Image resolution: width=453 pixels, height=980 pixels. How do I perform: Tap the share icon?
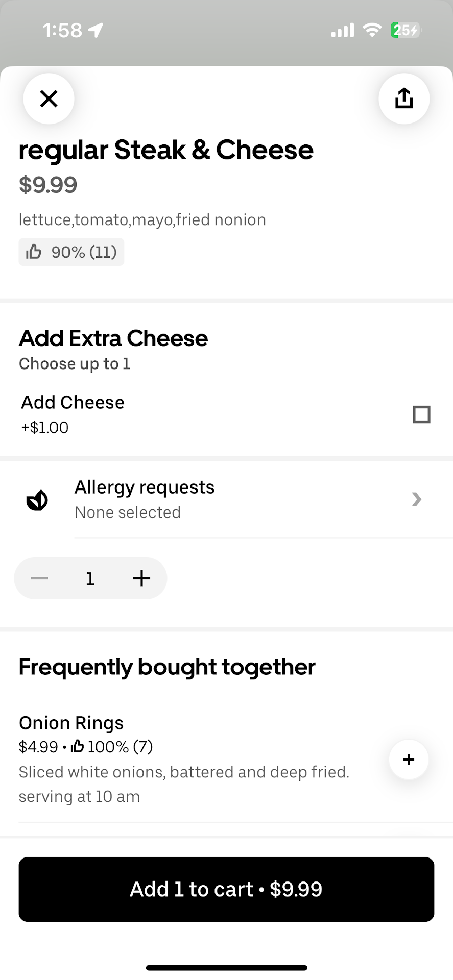tap(404, 99)
